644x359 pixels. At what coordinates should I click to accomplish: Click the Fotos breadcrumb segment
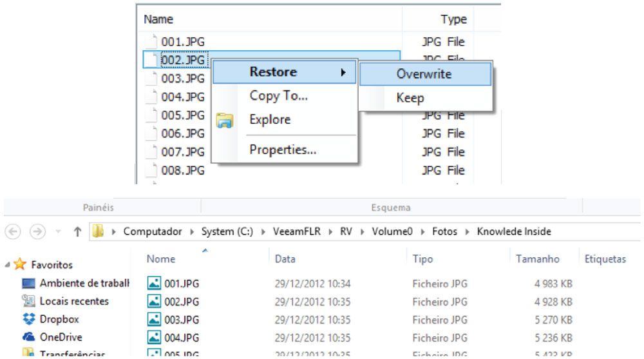[445, 231]
